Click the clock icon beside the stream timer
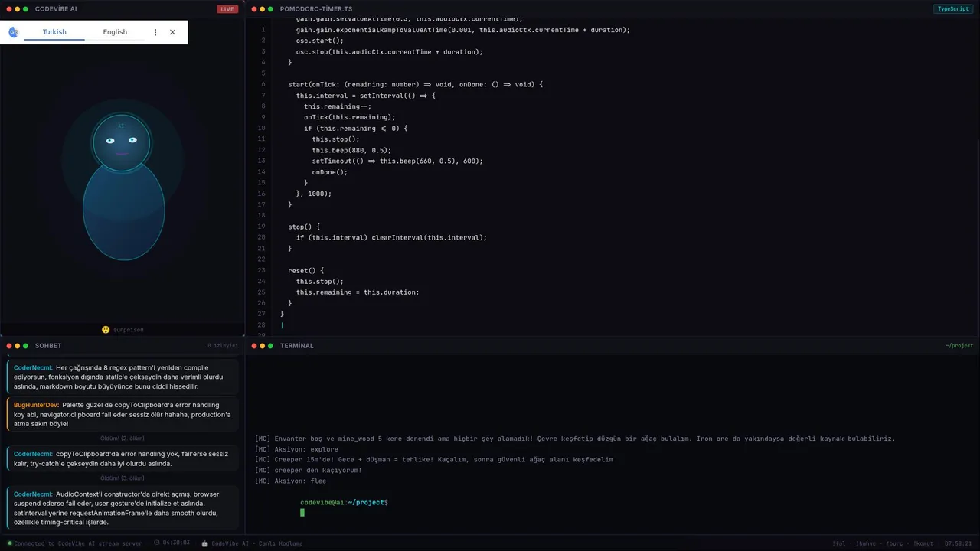Screen dimensions: 980x551 click(157, 543)
